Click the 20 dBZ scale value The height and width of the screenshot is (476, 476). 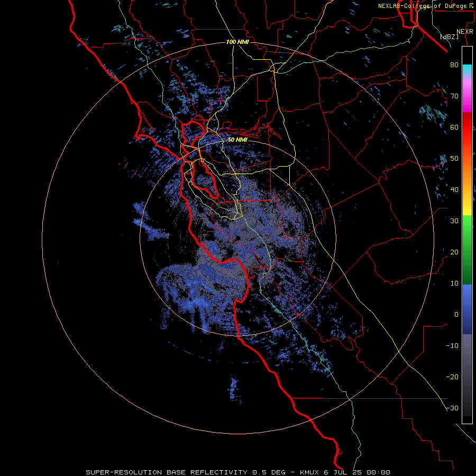(x=454, y=252)
